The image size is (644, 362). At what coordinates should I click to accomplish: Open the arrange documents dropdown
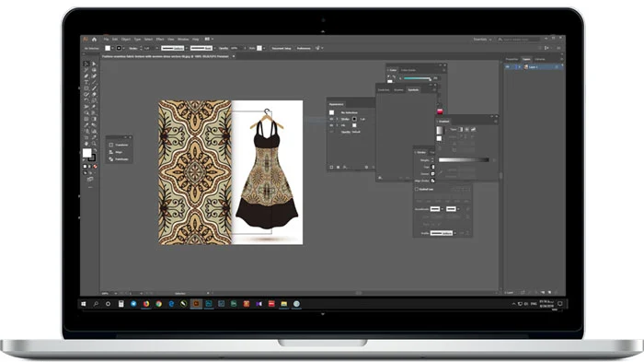(x=209, y=39)
